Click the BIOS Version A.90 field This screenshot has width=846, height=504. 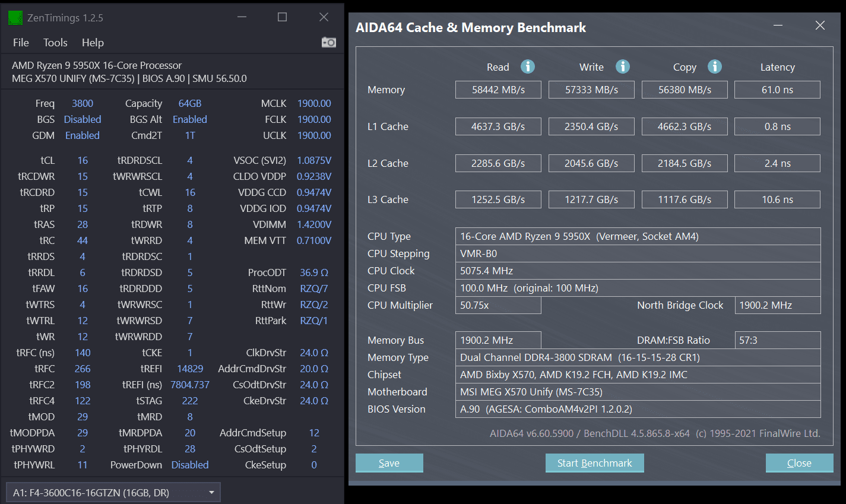[x=638, y=409]
